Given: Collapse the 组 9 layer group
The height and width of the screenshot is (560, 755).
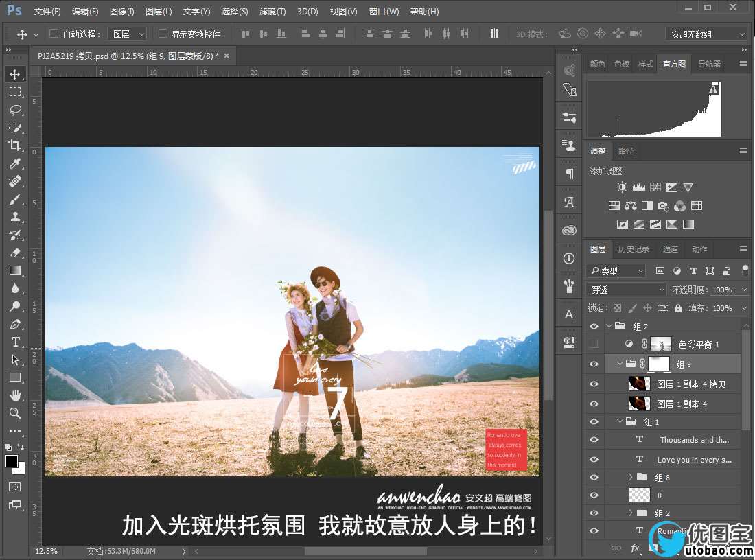Looking at the screenshot, I should point(620,364).
